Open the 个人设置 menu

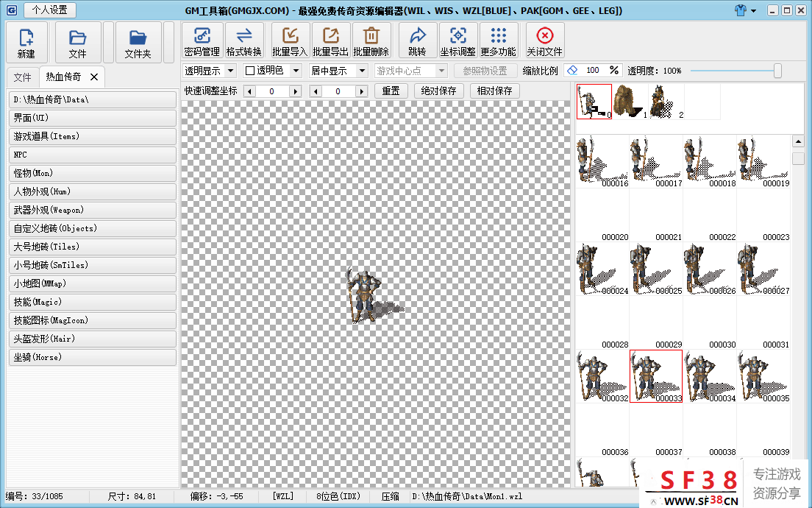pyautogui.click(x=50, y=10)
